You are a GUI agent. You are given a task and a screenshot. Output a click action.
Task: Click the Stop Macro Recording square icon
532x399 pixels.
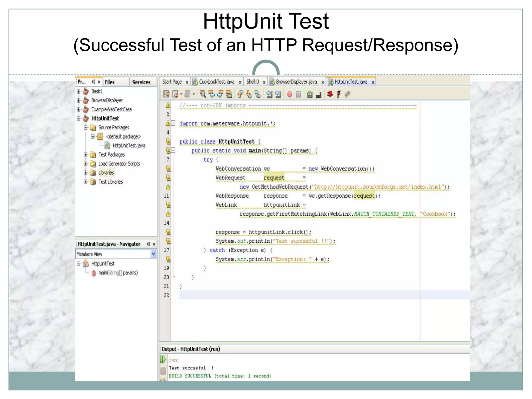click(x=298, y=94)
